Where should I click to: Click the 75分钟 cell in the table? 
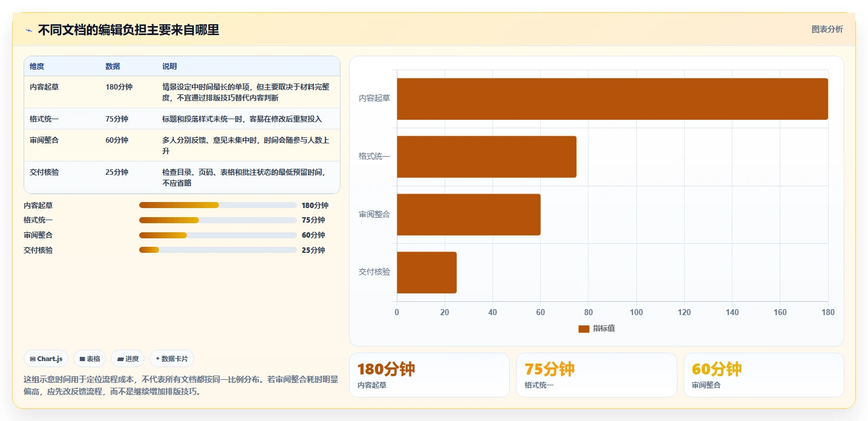[117, 119]
